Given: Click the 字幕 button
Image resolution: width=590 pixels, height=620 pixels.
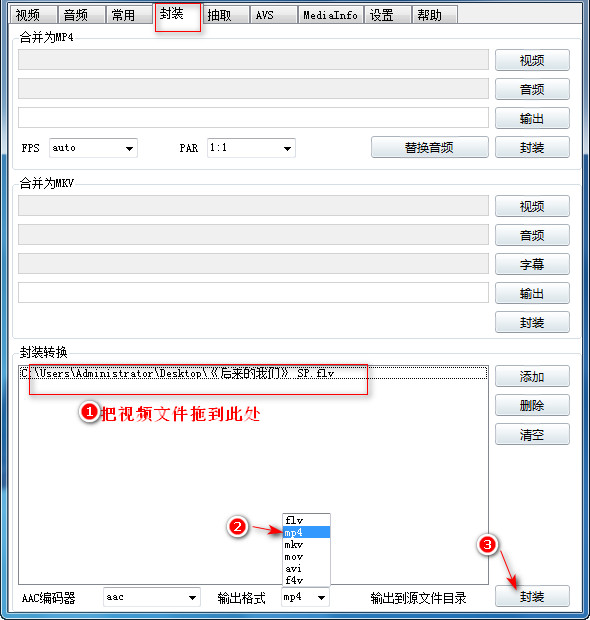Looking at the screenshot, I should [x=532, y=264].
